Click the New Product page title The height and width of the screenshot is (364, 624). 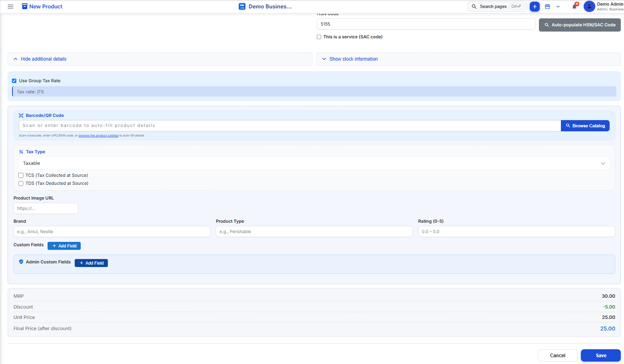46,6
